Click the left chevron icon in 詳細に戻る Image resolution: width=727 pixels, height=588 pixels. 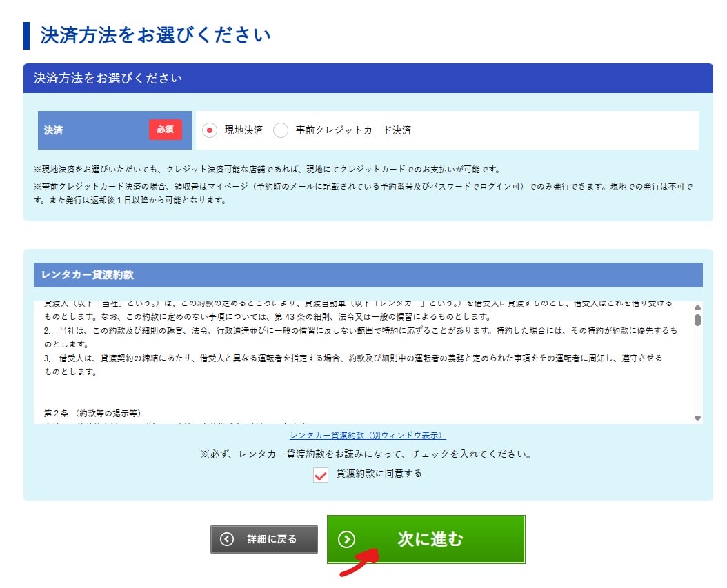tap(227, 539)
